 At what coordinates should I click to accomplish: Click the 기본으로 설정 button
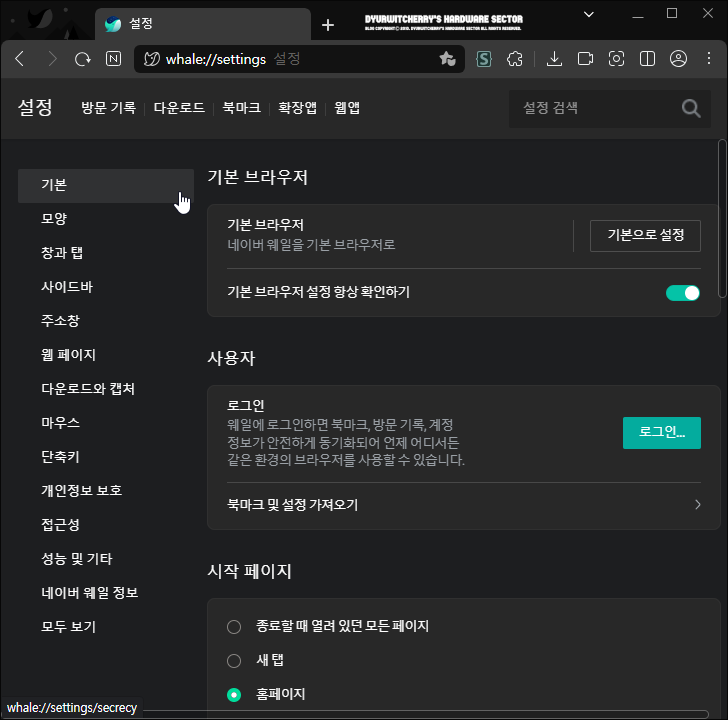(645, 236)
